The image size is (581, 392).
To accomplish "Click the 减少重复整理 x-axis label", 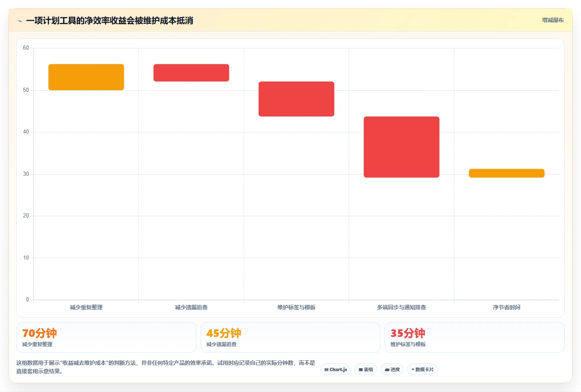I will pos(86,307).
